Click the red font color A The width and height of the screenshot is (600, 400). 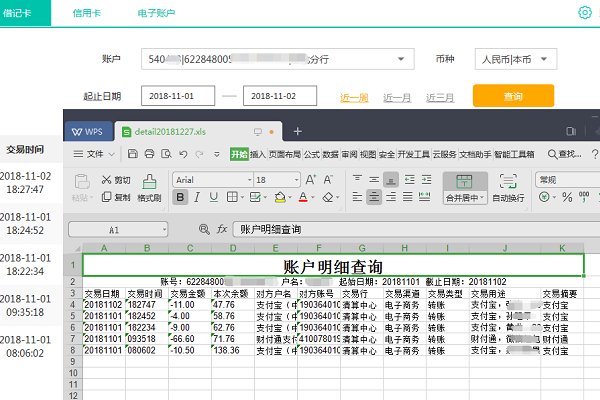click(x=303, y=197)
